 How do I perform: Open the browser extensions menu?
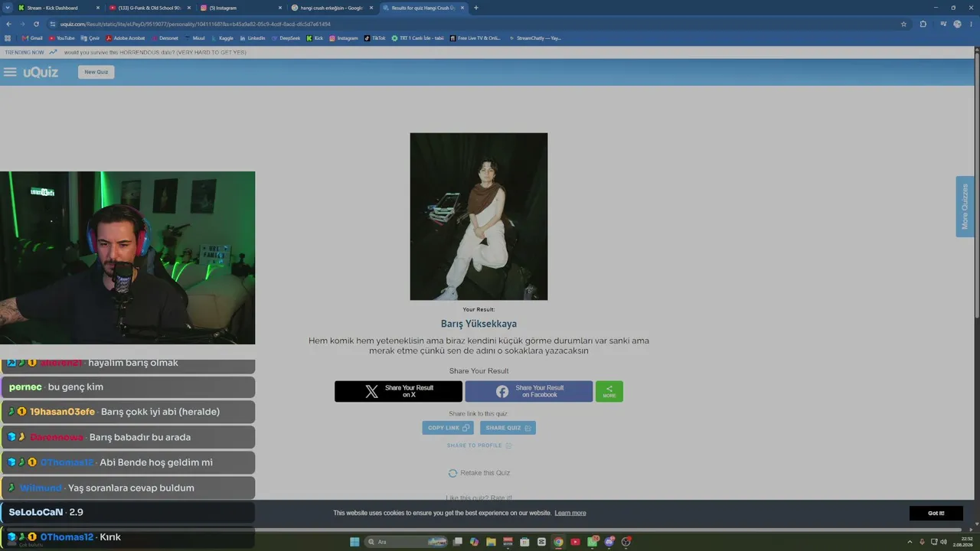click(923, 24)
